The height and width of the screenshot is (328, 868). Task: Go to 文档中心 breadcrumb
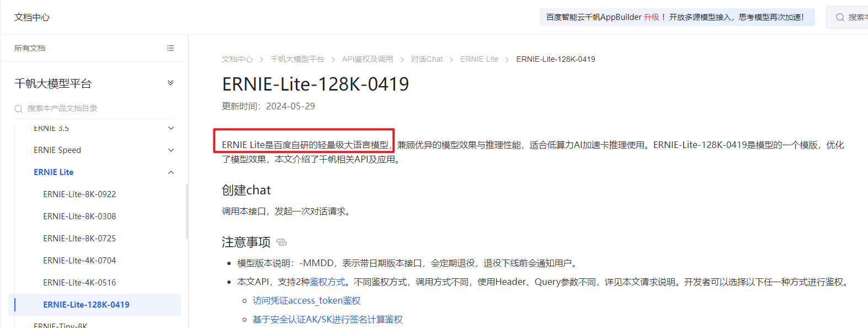[237, 59]
